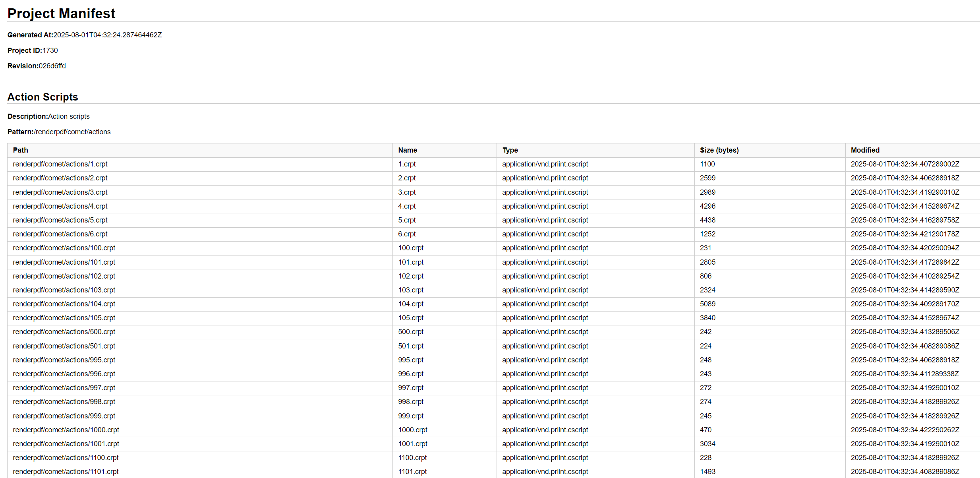The image size is (980, 478).
Task: Click the Action Scripts section heading
Action: coord(43,97)
